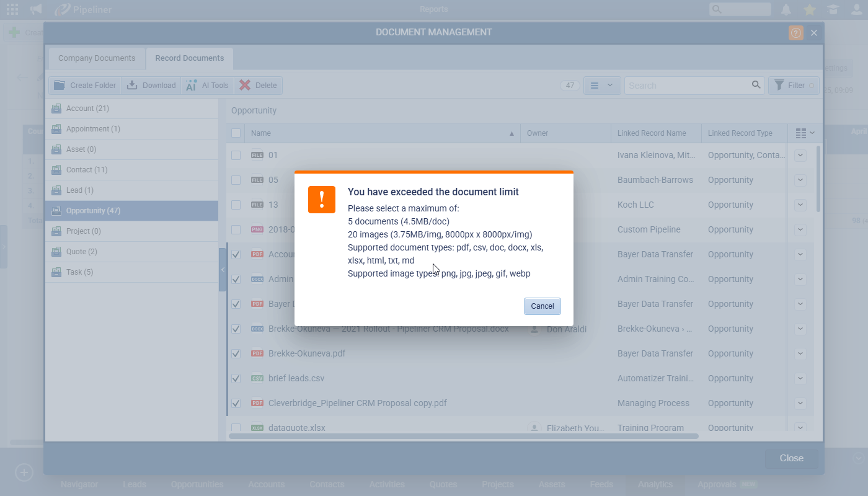Open the list view options dropdown
The width and height of the screenshot is (868, 496).
[601, 86]
